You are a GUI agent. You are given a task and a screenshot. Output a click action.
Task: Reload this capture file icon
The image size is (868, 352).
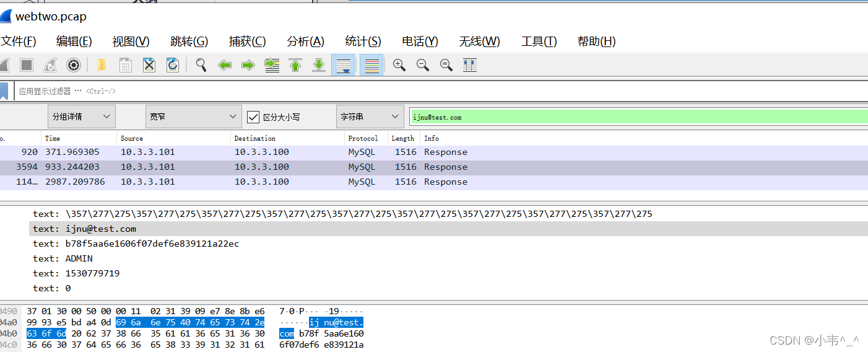point(173,65)
